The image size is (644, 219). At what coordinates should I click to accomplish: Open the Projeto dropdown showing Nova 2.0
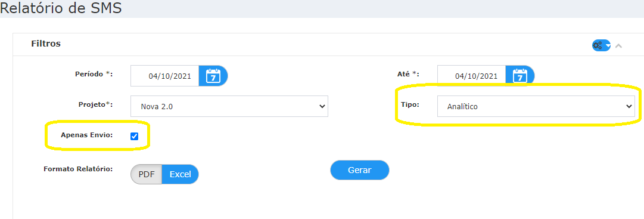[229, 106]
